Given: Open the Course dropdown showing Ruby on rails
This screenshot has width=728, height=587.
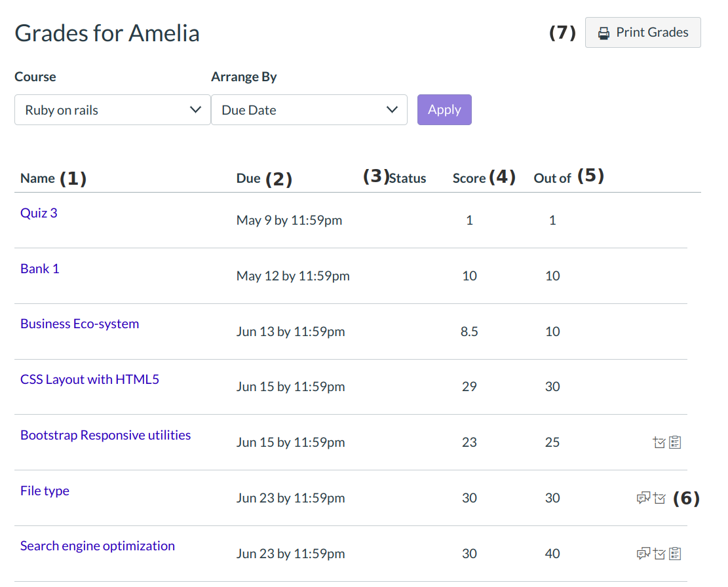Looking at the screenshot, I should pos(112,110).
